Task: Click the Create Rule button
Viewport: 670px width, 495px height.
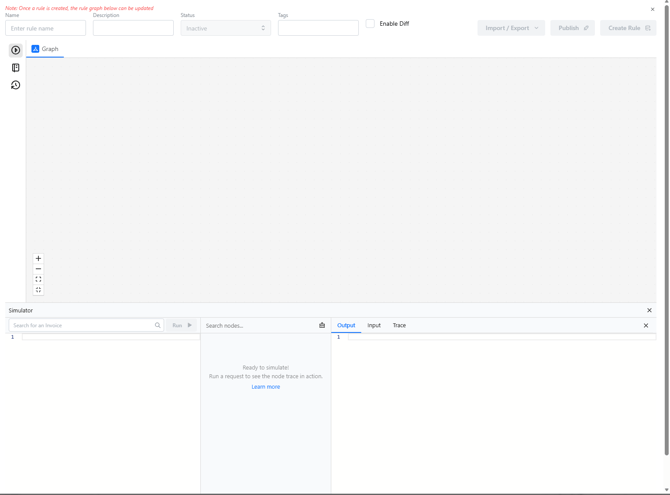Action: [628, 28]
